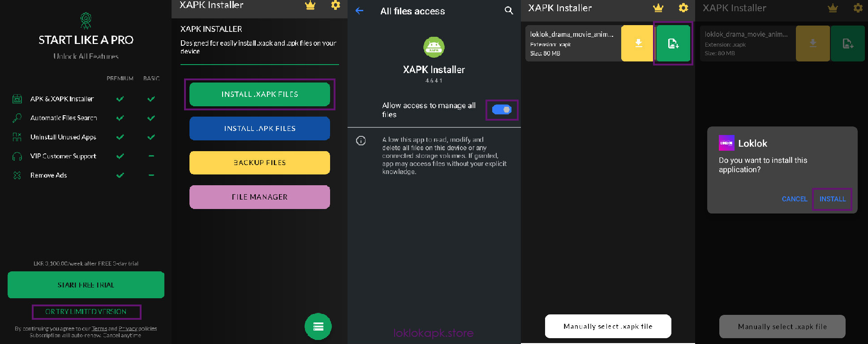Image resolution: width=868 pixels, height=344 pixels.
Task: Click VIP Customer Support headset icon
Action: point(17,156)
